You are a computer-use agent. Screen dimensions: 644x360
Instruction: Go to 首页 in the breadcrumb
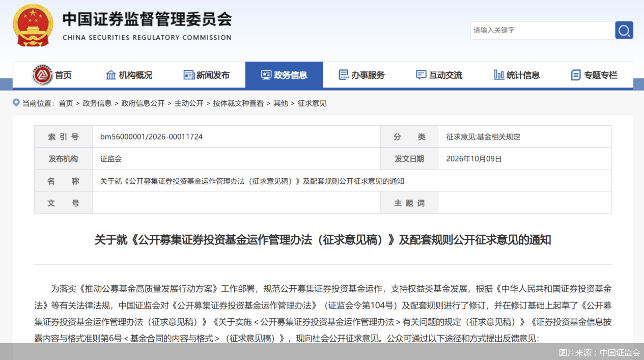(x=66, y=103)
